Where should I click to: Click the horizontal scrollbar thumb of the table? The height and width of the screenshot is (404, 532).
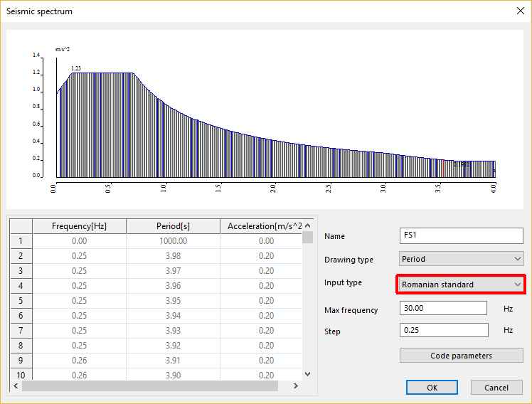(x=150, y=386)
